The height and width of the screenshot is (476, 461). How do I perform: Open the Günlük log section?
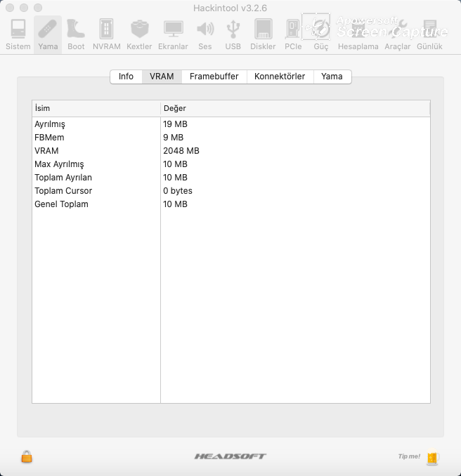(x=429, y=34)
